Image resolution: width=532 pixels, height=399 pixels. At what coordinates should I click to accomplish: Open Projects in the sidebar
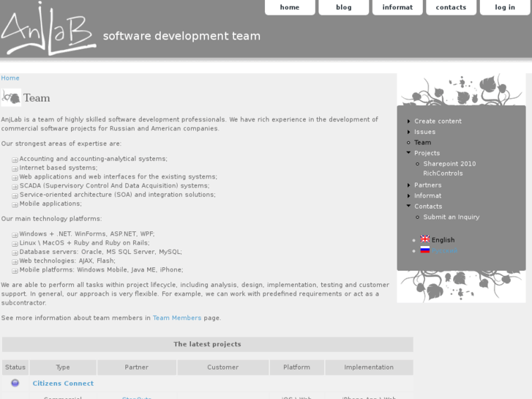click(x=427, y=153)
